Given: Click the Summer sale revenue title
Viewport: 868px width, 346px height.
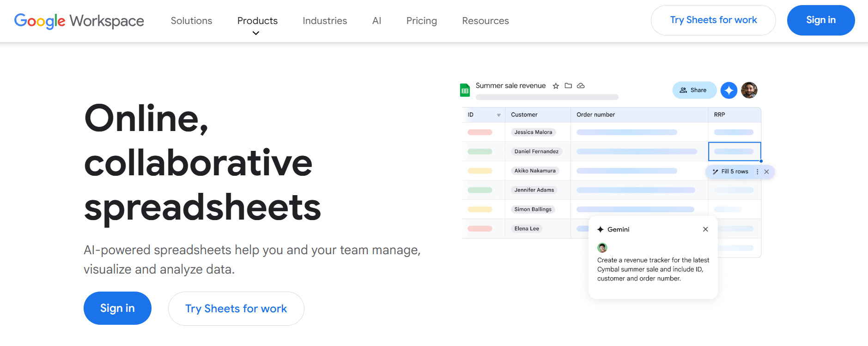Looking at the screenshot, I should [x=510, y=86].
